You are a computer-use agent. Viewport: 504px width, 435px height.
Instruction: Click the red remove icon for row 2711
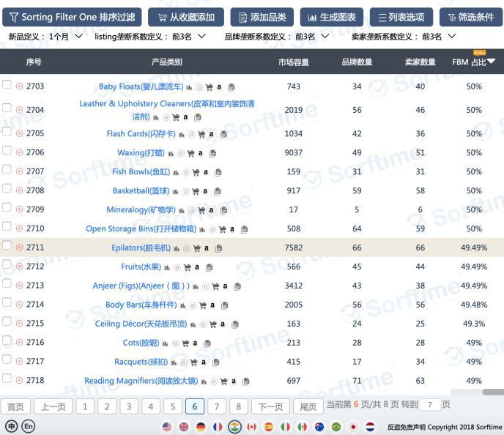pyautogui.click(x=20, y=248)
